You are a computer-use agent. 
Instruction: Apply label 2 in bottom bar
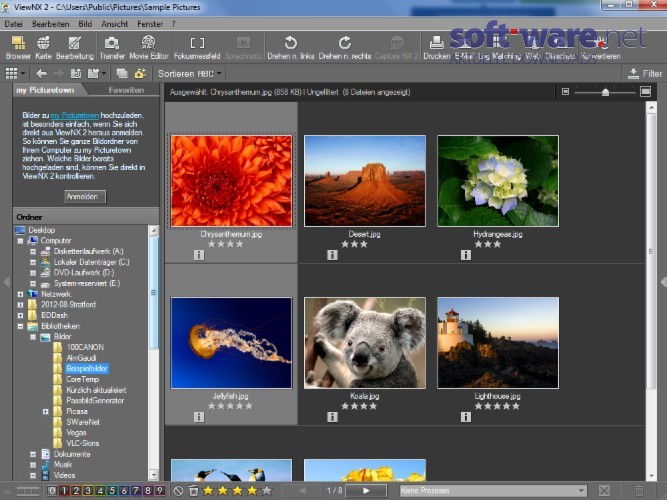[76, 491]
